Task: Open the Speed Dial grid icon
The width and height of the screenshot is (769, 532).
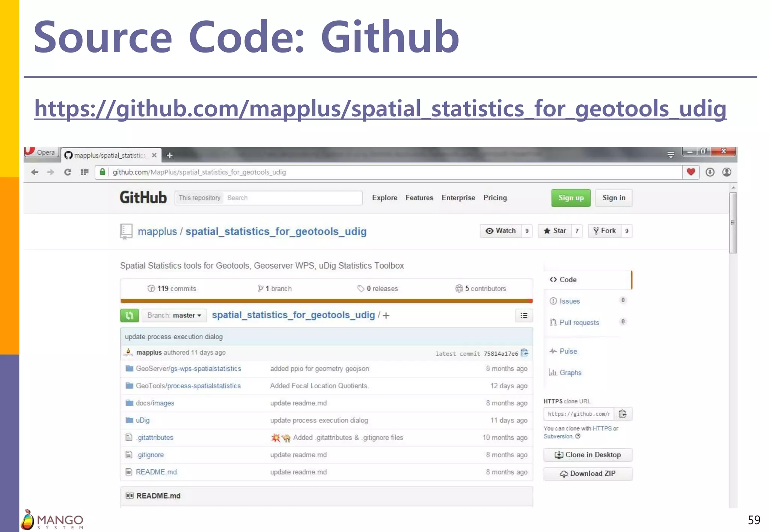Action: coord(84,172)
